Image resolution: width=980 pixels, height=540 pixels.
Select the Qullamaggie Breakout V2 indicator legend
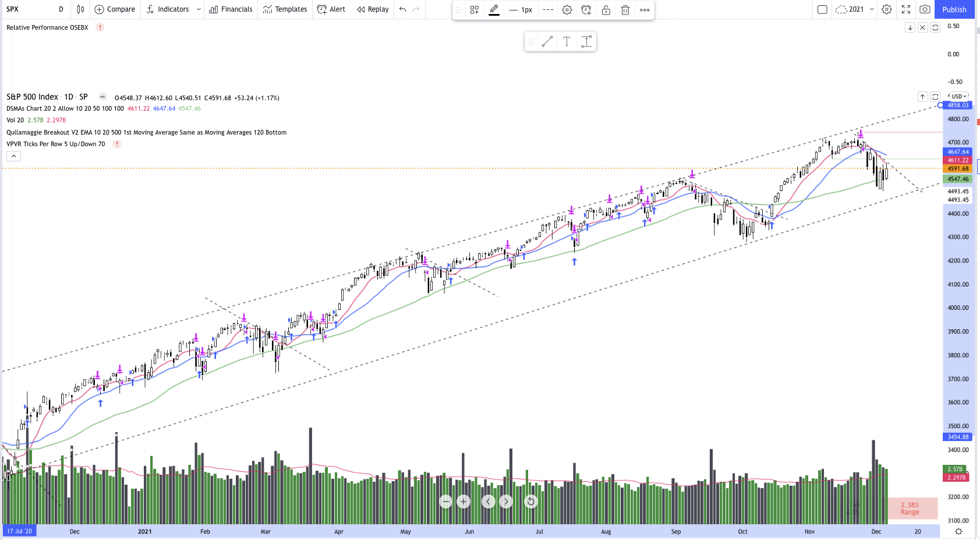[146, 132]
